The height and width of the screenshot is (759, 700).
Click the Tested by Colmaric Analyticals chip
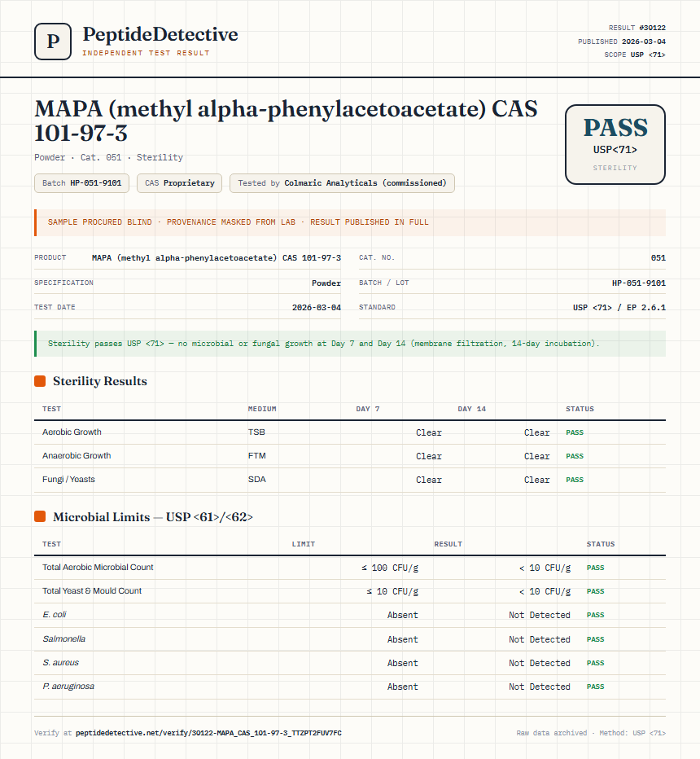point(342,183)
